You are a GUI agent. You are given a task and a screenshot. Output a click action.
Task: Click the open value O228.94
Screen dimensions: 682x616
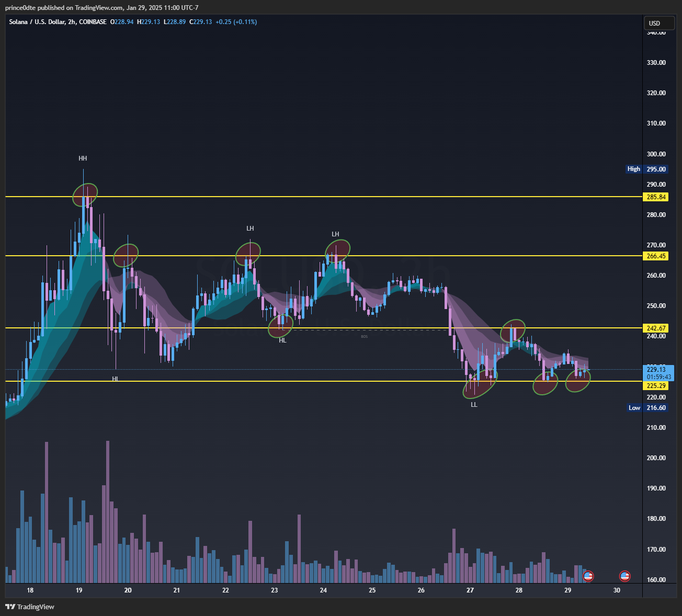point(122,22)
